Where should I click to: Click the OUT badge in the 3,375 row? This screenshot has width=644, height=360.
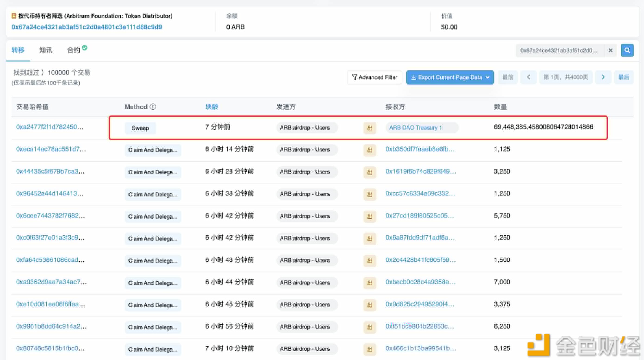[370, 305]
